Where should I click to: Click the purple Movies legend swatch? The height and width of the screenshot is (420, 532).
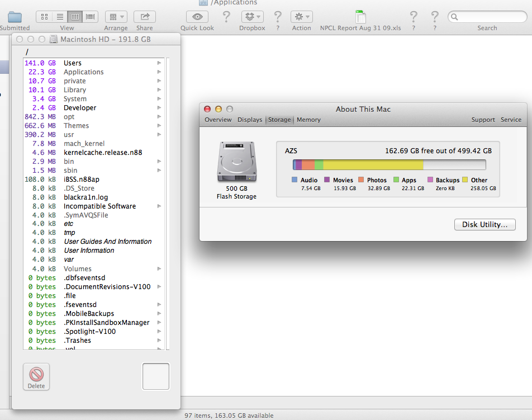coord(327,180)
